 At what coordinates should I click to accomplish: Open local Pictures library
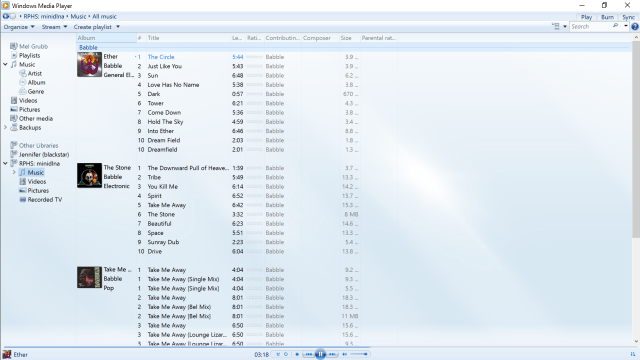pyautogui.click(x=25, y=109)
